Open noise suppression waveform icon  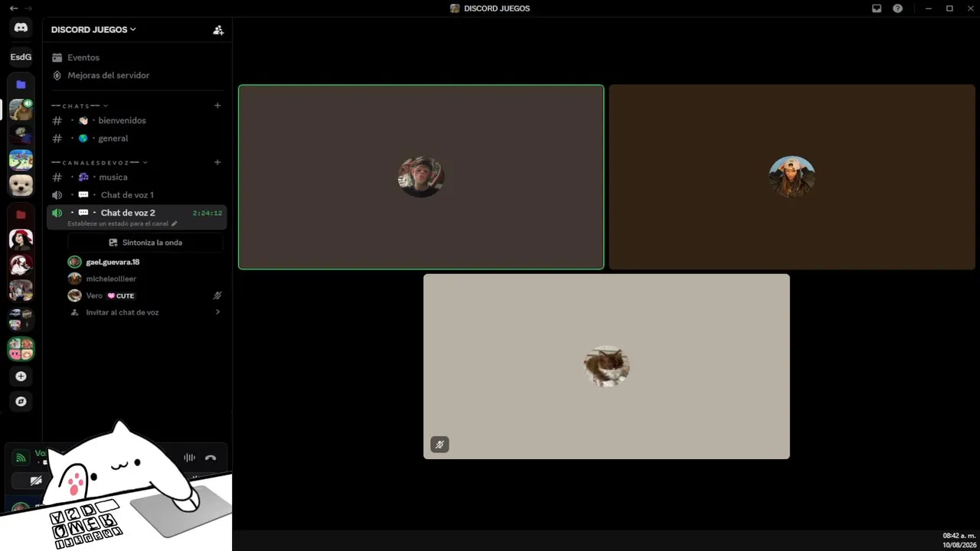tap(189, 458)
